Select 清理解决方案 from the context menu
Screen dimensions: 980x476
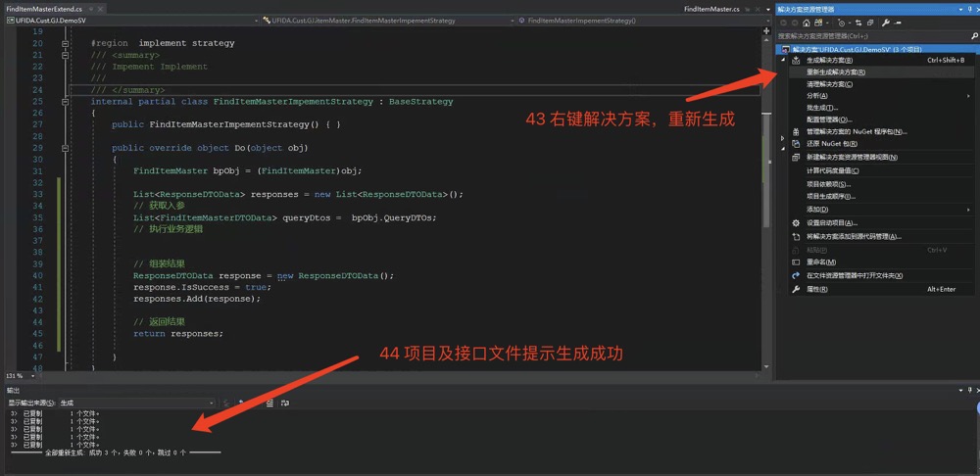click(829, 84)
